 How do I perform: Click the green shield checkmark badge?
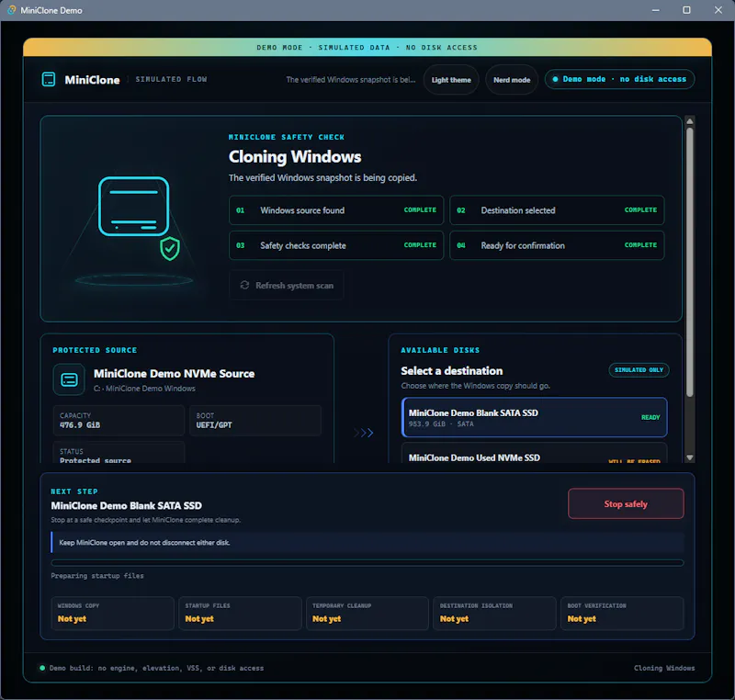pyautogui.click(x=170, y=248)
